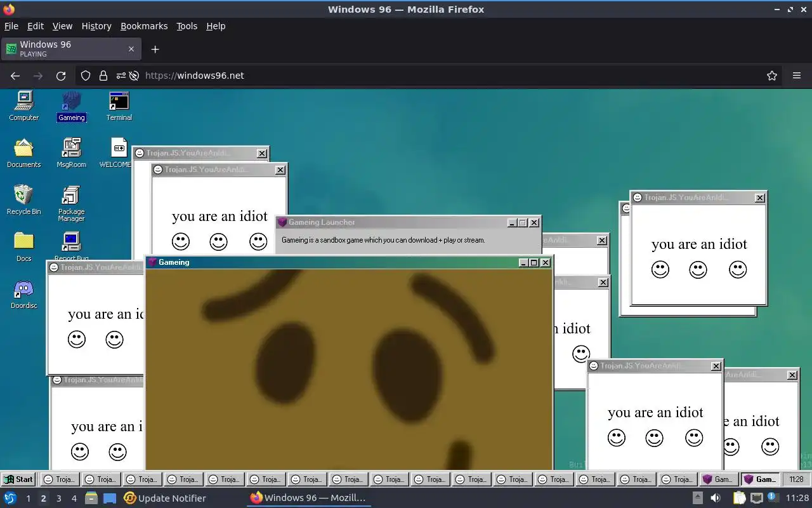Minimize the Gameing game window
Viewport: 812px width, 508px height.
pyautogui.click(x=523, y=262)
